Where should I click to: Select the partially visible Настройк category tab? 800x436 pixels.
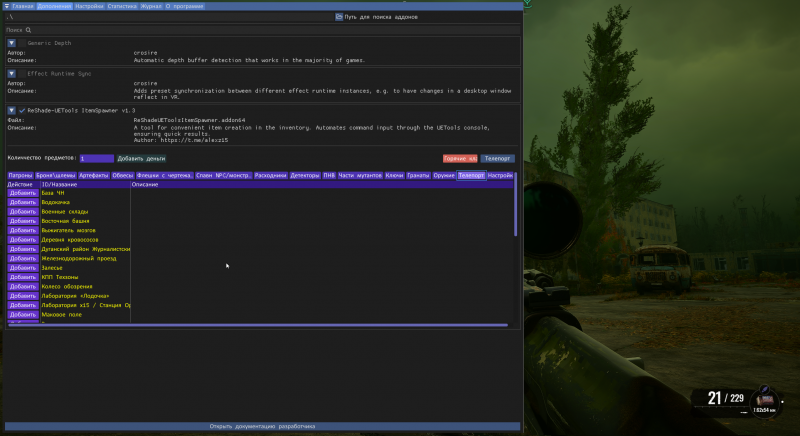pyautogui.click(x=500, y=175)
